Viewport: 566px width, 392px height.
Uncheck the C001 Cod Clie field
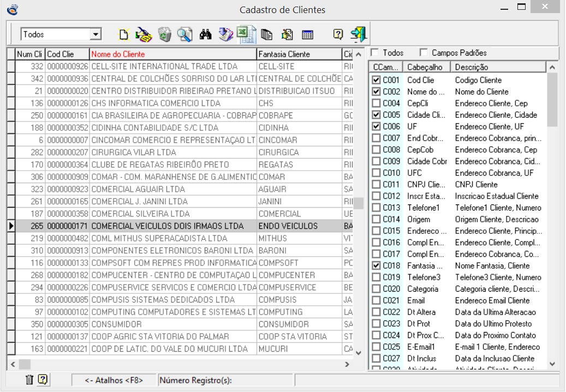point(376,80)
